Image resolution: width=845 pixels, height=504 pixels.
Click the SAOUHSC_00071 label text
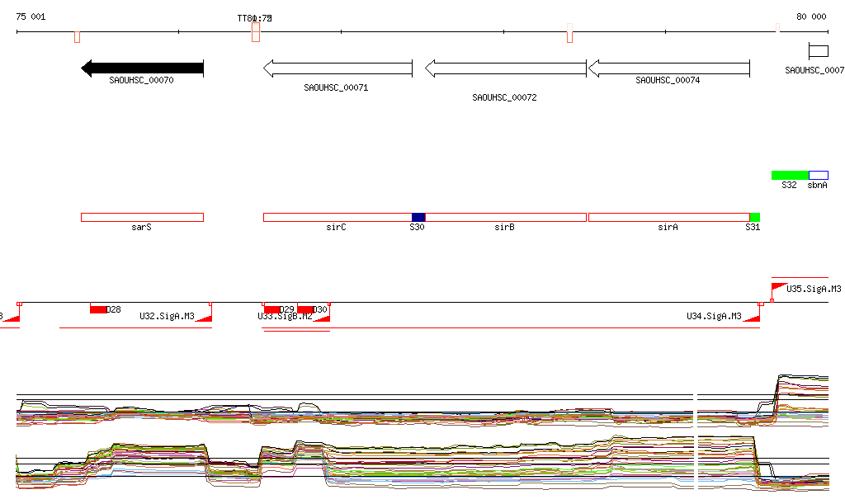(x=337, y=87)
